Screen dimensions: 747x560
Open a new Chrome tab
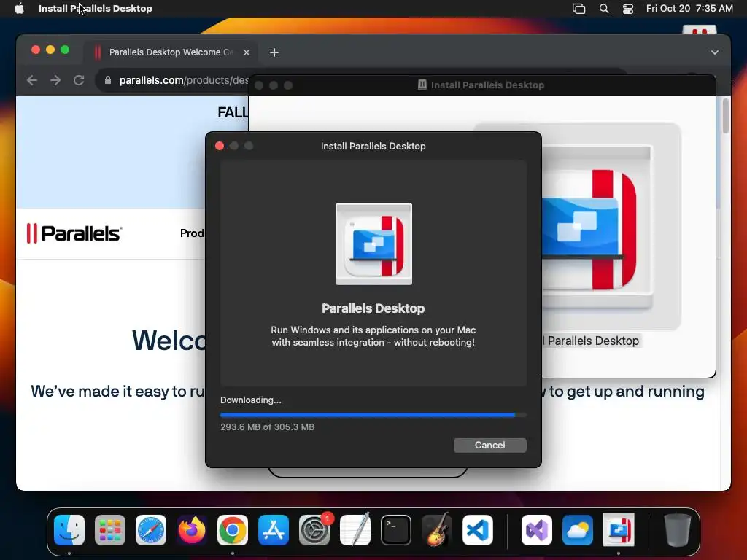click(274, 52)
